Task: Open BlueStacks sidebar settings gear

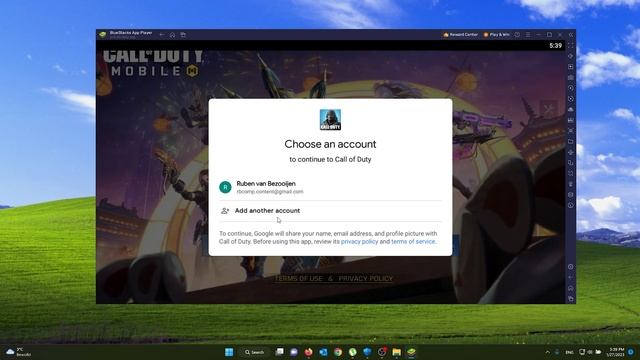Action: coord(571,267)
